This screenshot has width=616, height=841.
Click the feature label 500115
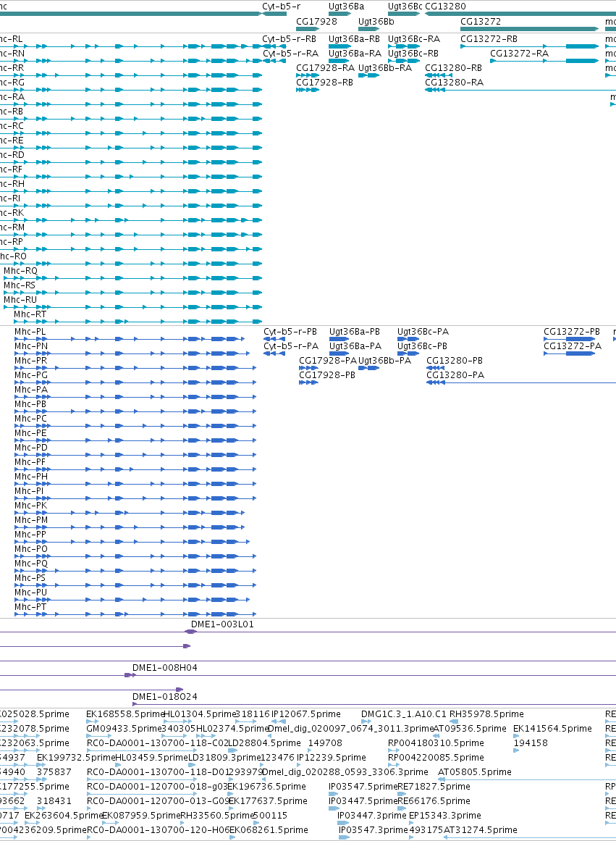point(270,816)
